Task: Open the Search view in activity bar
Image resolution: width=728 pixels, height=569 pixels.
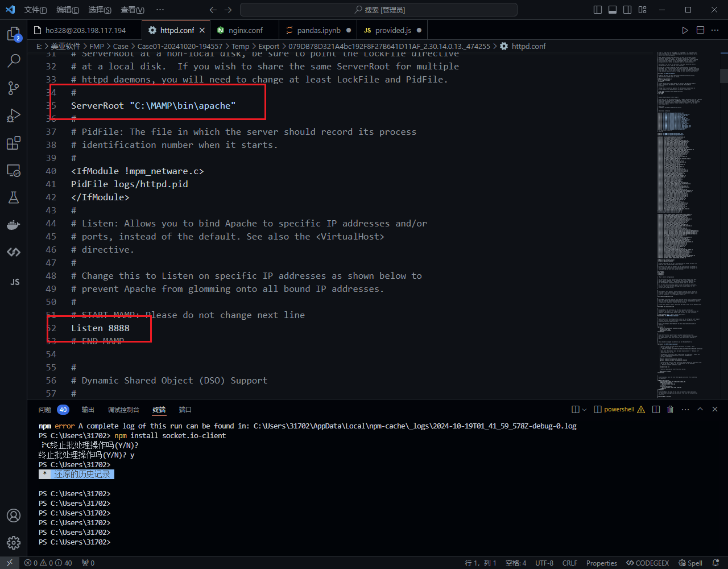Action: point(14,60)
